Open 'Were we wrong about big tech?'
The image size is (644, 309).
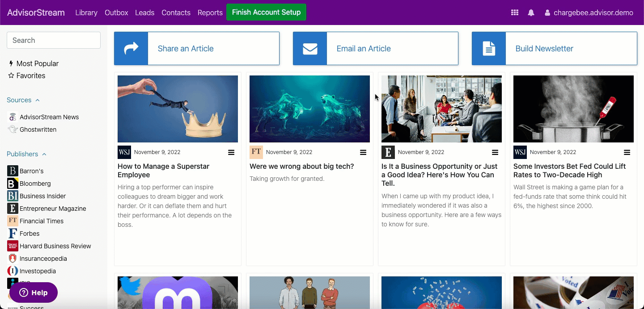[x=302, y=167]
